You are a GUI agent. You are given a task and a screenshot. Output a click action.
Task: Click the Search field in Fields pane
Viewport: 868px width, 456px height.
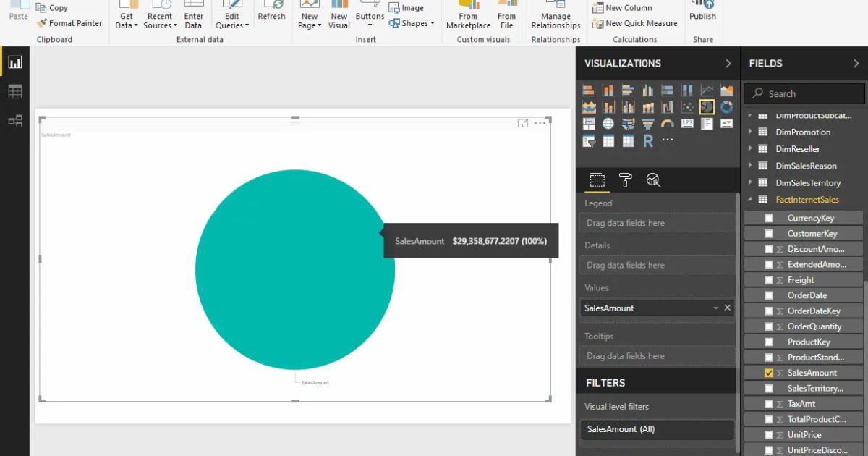[x=803, y=93]
